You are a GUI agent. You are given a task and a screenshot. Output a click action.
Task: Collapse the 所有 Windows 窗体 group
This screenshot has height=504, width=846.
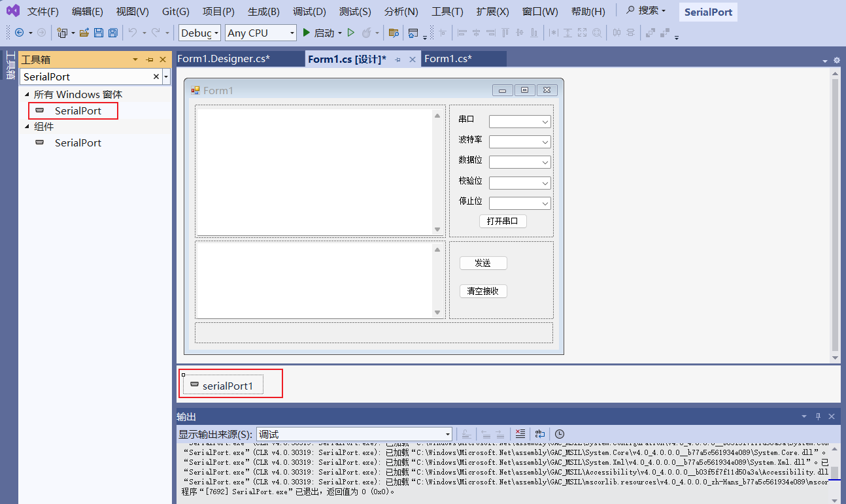[x=27, y=95]
